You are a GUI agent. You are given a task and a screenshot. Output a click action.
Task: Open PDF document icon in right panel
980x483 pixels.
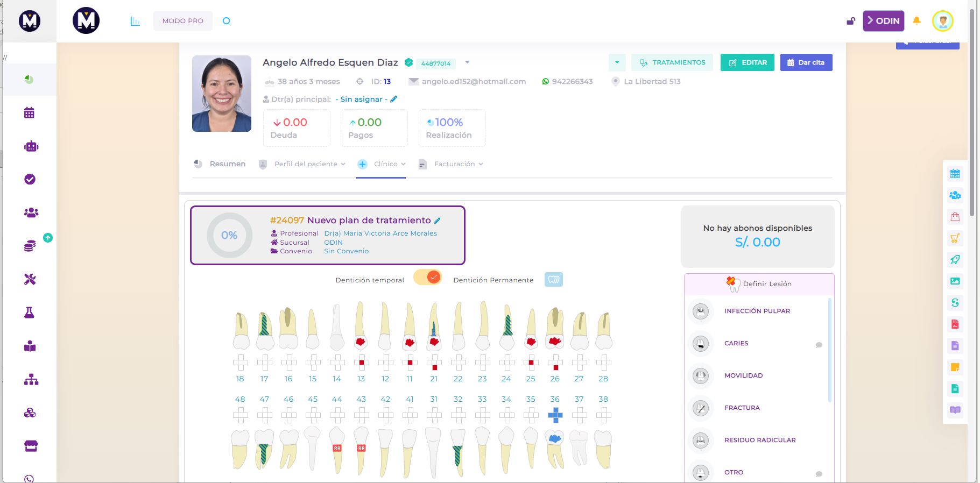coord(955,324)
